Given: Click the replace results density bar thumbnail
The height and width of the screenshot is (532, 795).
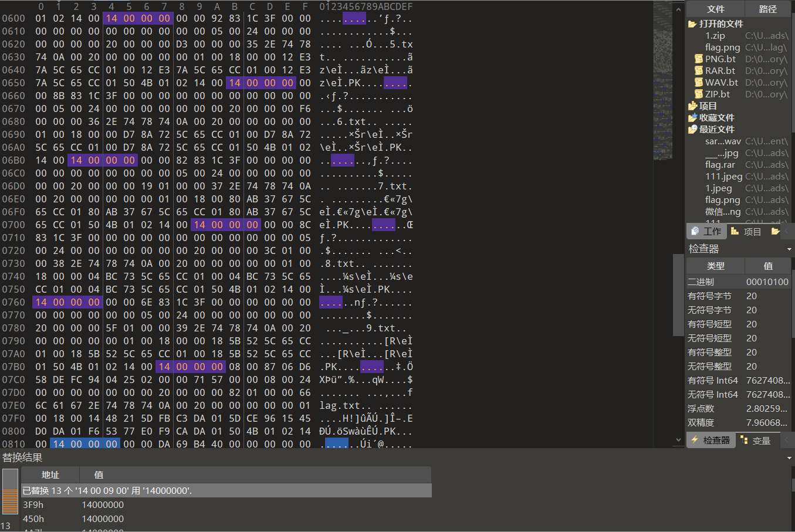Looking at the screenshot, I should [x=10, y=492].
